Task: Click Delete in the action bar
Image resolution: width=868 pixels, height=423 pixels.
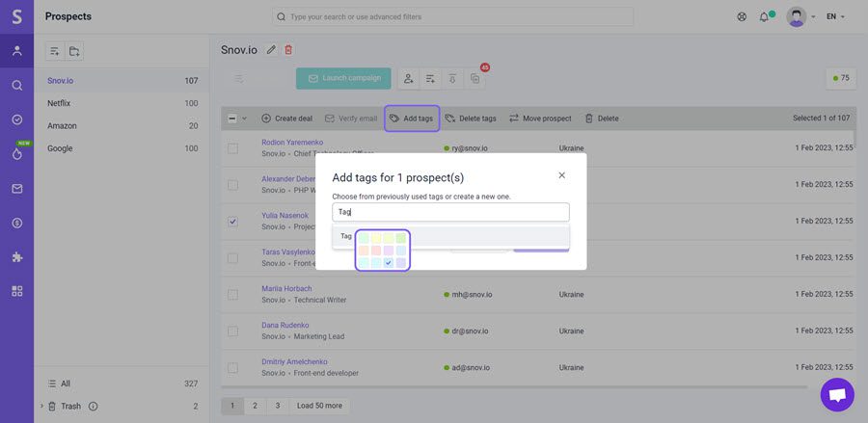Action: (602, 119)
